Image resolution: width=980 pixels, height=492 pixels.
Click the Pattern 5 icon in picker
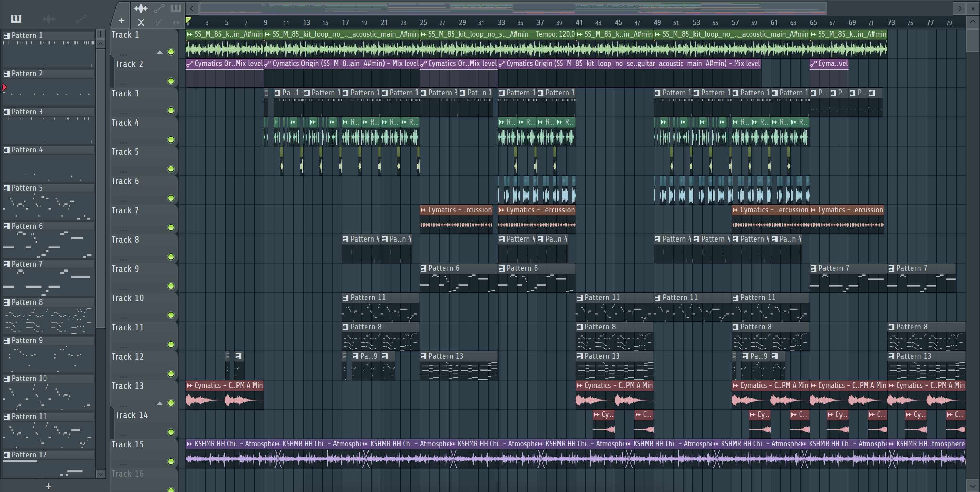(6, 188)
